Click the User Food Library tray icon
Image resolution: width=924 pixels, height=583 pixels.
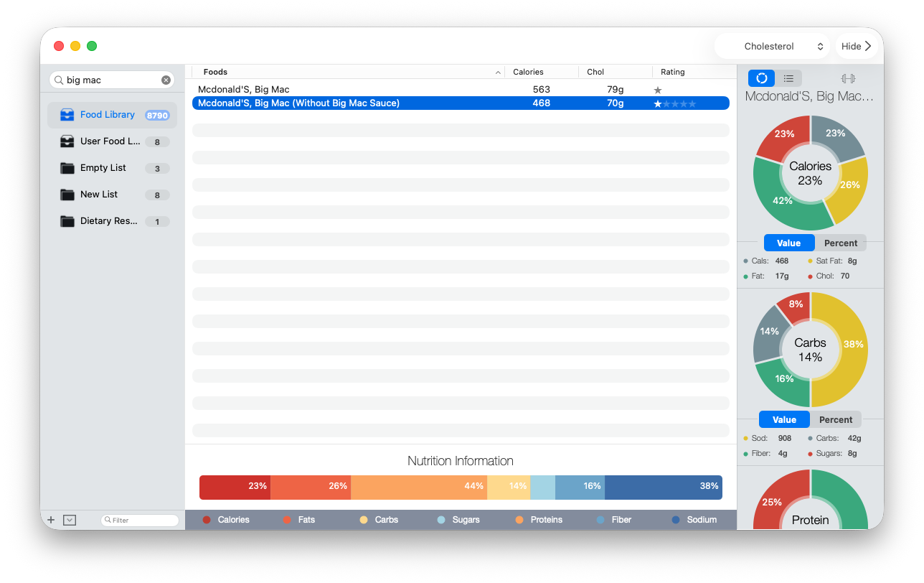pyautogui.click(x=67, y=141)
